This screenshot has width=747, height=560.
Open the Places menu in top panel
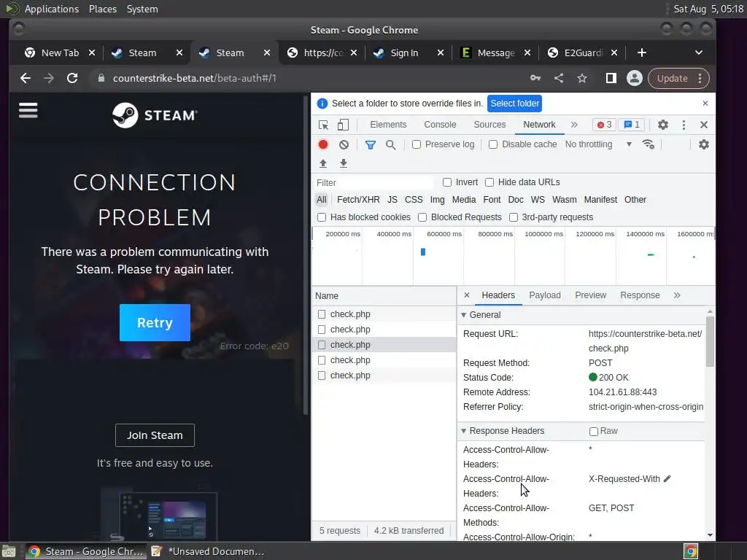click(102, 9)
